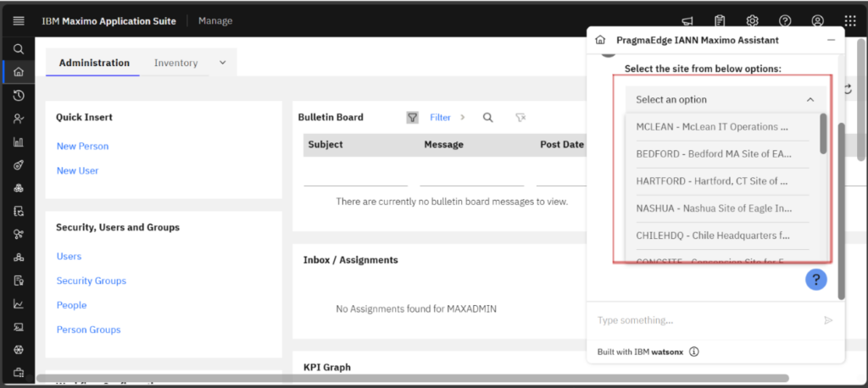This screenshot has width=868, height=388.
Task: Click the send arrow in chat input
Action: tap(828, 320)
